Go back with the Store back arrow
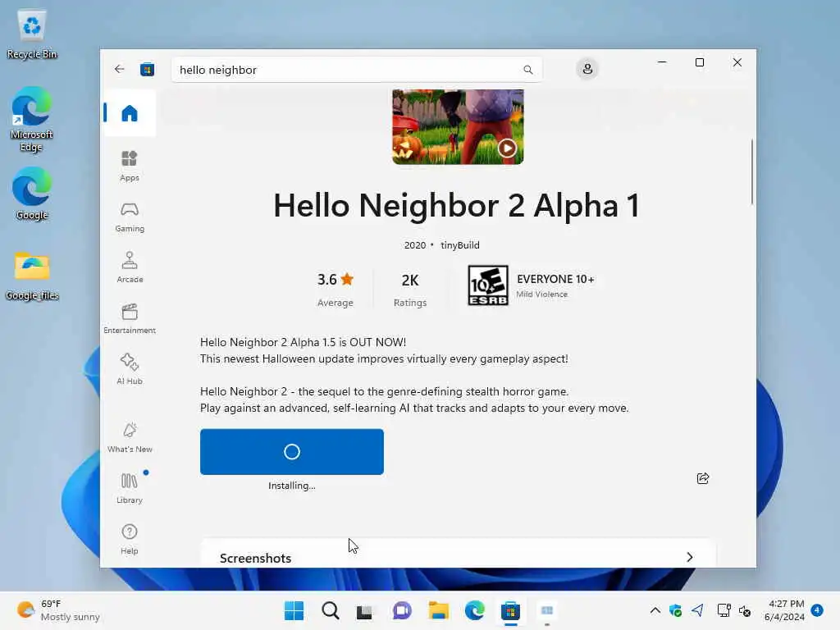 120,69
